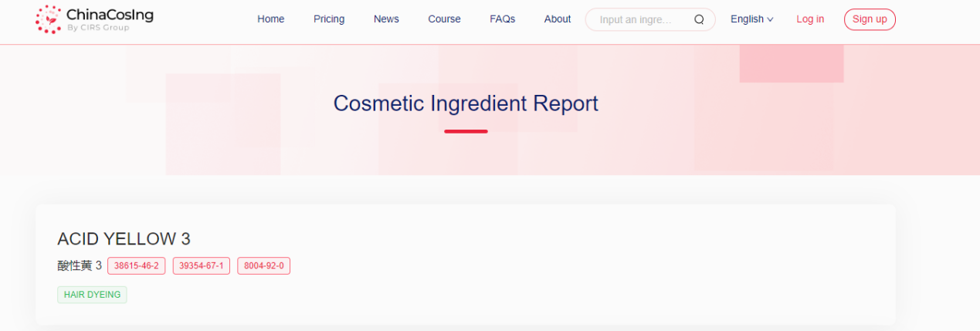Focus the ingredient search input field
980x331 pixels.
click(x=637, y=19)
